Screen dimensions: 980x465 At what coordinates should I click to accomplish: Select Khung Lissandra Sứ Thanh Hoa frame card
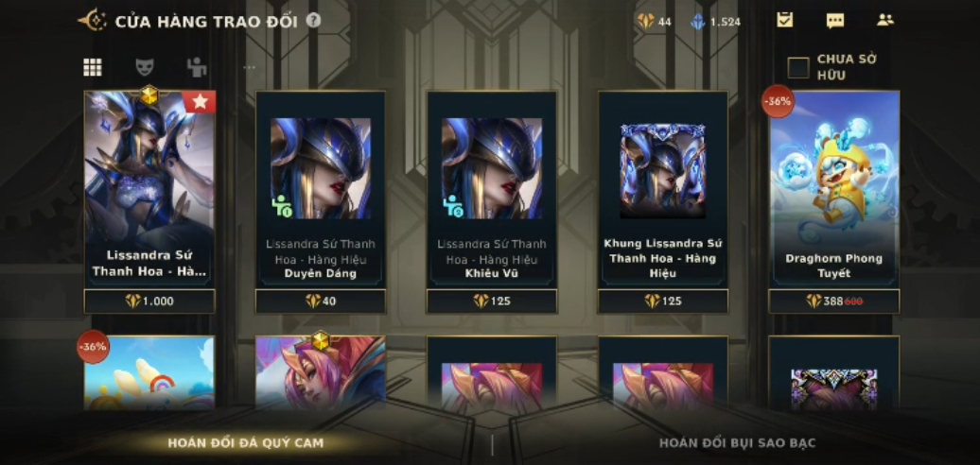pyautogui.click(x=663, y=190)
